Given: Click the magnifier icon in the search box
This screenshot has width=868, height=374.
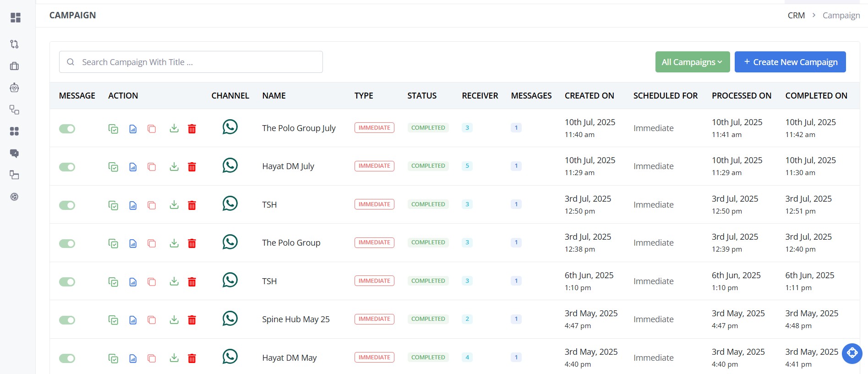Looking at the screenshot, I should 71,62.
